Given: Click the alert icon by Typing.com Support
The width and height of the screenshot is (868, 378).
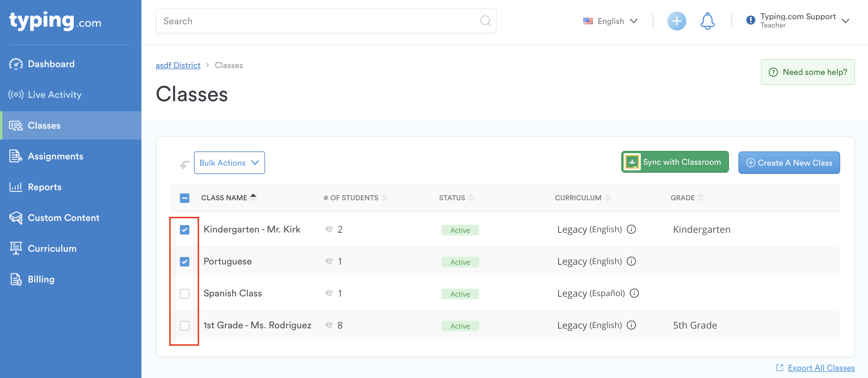Looking at the screenshot, I should point(750,20).
